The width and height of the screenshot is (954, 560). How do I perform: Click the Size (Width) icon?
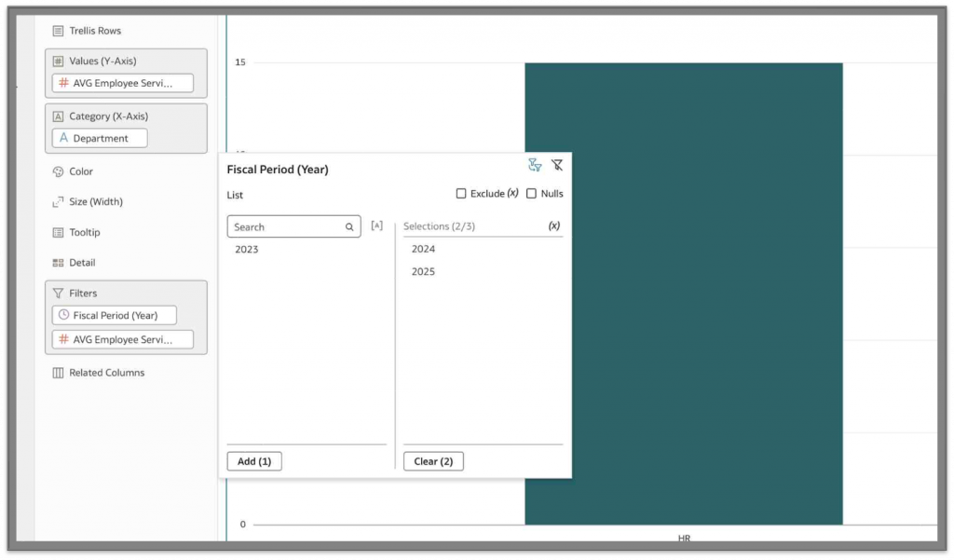tap(58, 201)
